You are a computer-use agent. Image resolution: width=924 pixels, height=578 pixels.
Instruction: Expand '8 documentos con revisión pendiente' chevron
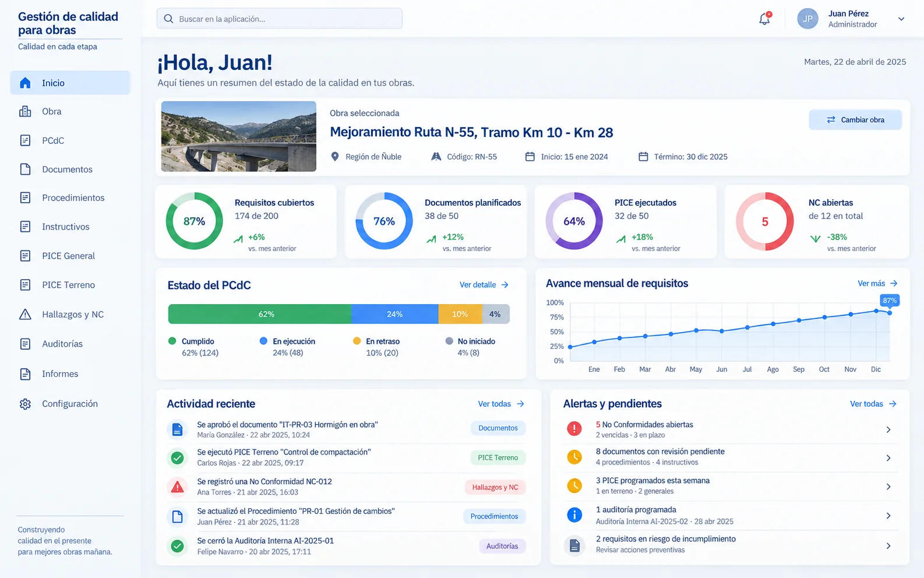[x=888, y=458]
